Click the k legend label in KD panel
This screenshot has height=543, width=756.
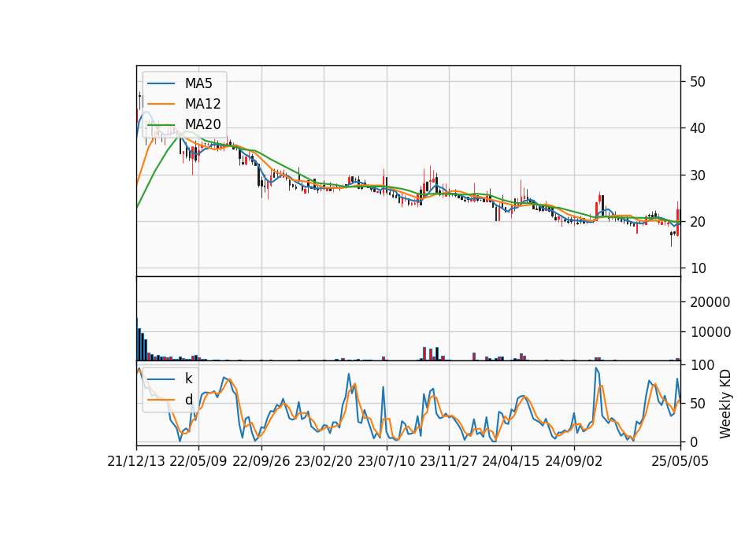coord(188,379)
